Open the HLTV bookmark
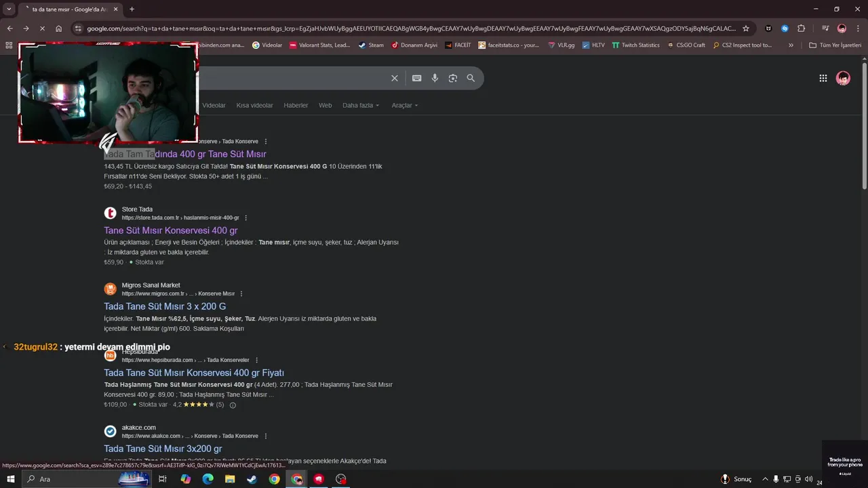 pyautogui.click(x=593, y=45)
